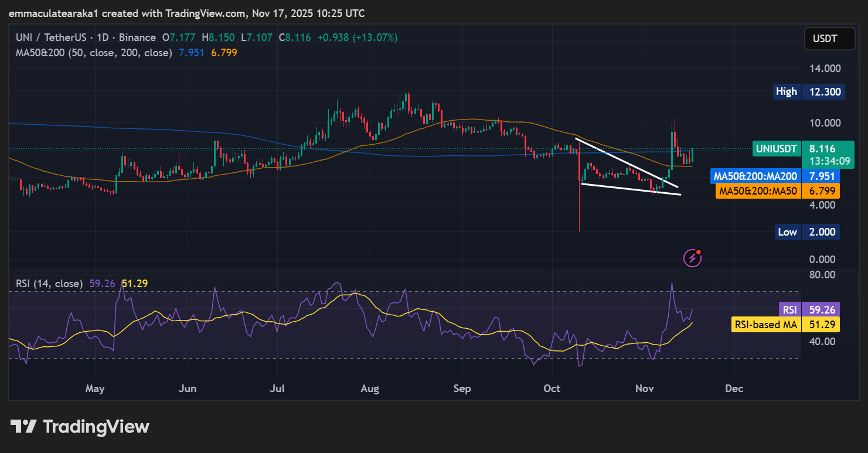Click the 10.000 price axis level

point(825,123)
